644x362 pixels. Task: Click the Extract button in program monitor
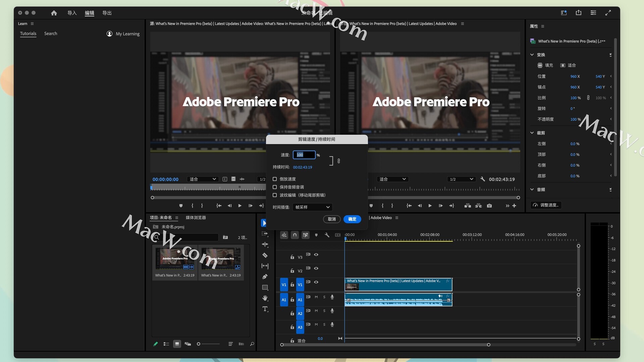(479, 205)
